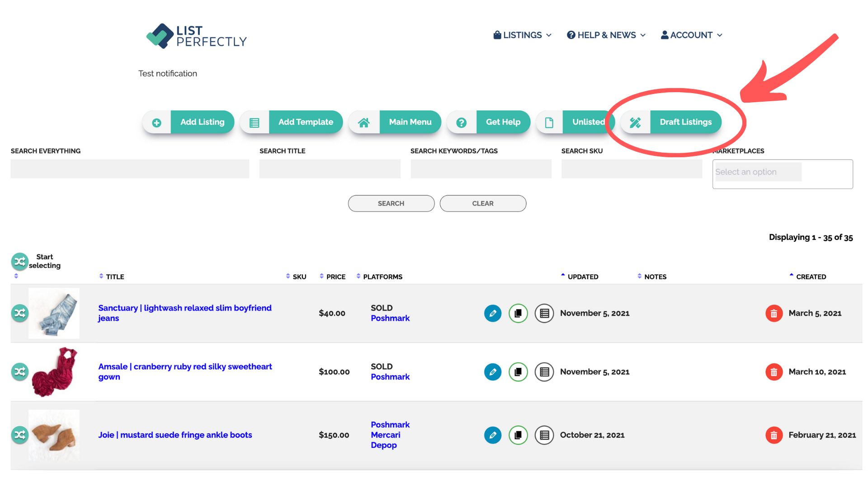Click the red trash icon for Joie boots
Image resolution: width=868 pixels, height=488 pixels.
coord(774,435)
